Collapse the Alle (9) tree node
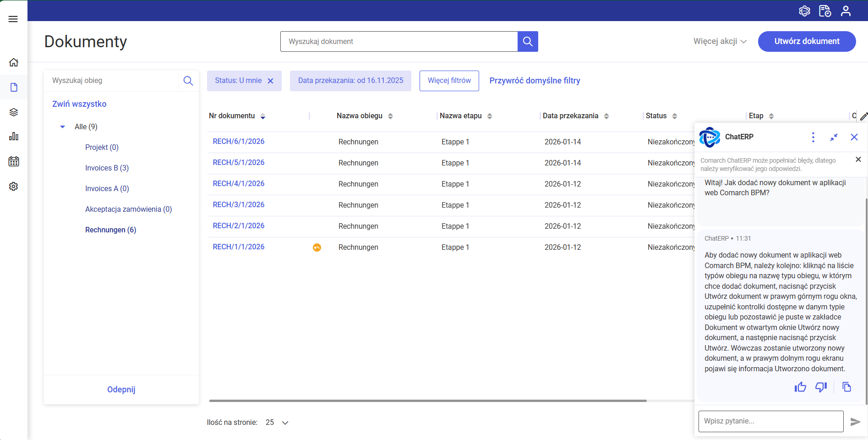Screen dimensions: 868x440 pyautogui.click(x=63, y=127)
